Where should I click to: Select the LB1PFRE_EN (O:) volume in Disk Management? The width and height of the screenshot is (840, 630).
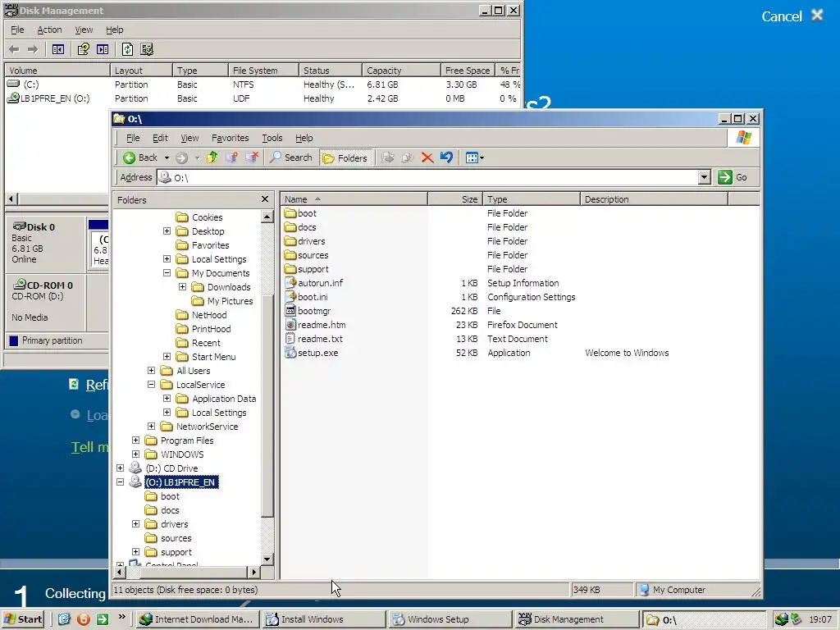55,98
